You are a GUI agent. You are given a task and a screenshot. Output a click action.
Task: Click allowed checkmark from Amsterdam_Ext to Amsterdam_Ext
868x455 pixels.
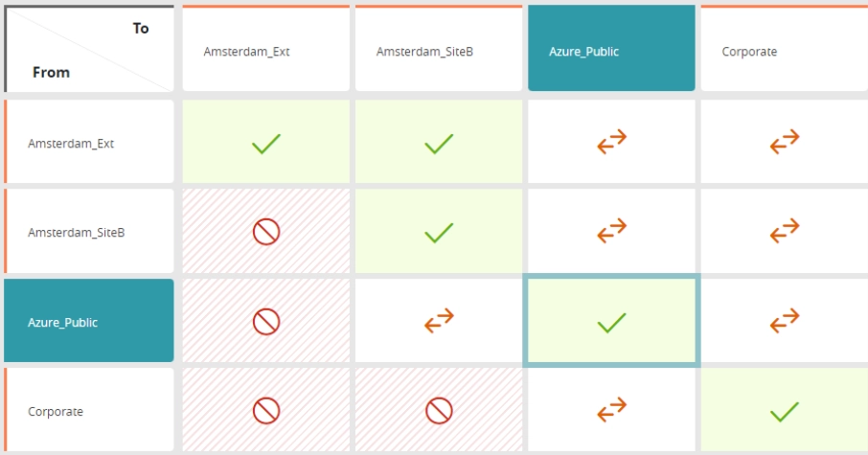[266, 144]
